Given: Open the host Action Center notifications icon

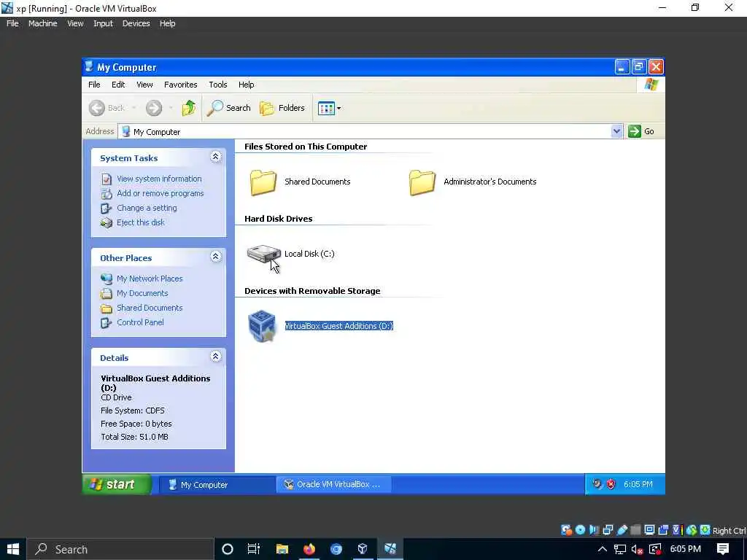Looking at the screenshot, I should [x=723, y=549].
